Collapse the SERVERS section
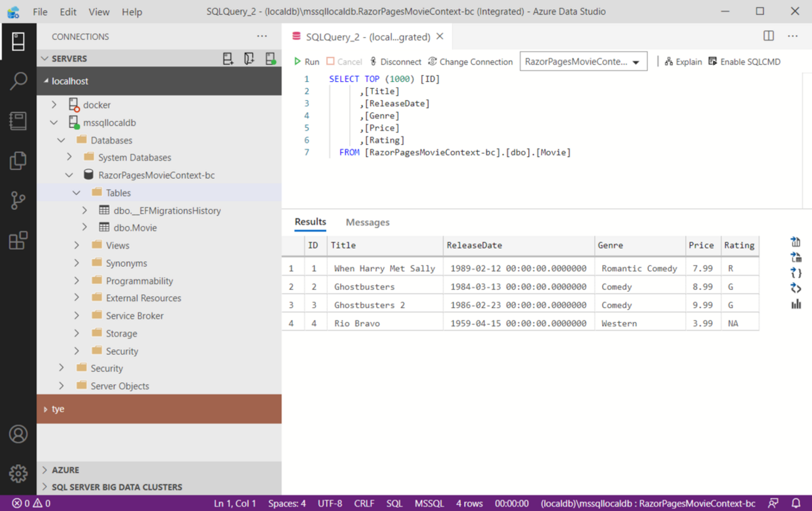 pyautogui.click(x=44, y=59)
